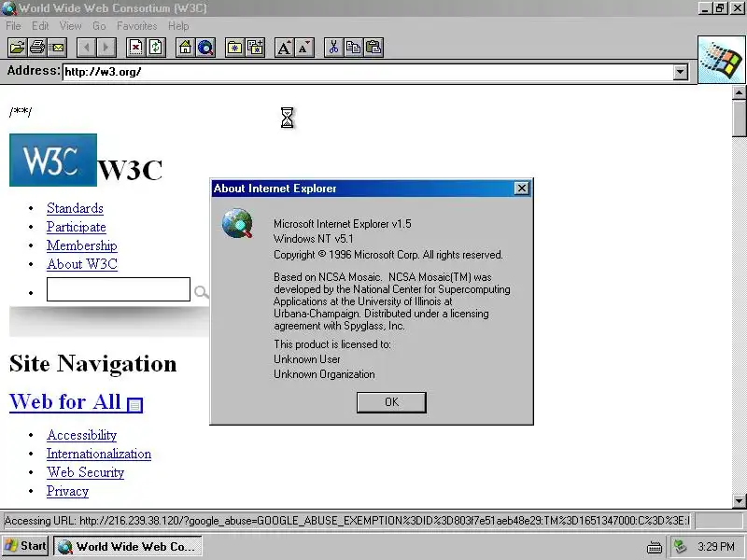This screenshot has height=560, width=747.
Task: Click the vertical scrollbar down arrow
Action: (740, 500)
